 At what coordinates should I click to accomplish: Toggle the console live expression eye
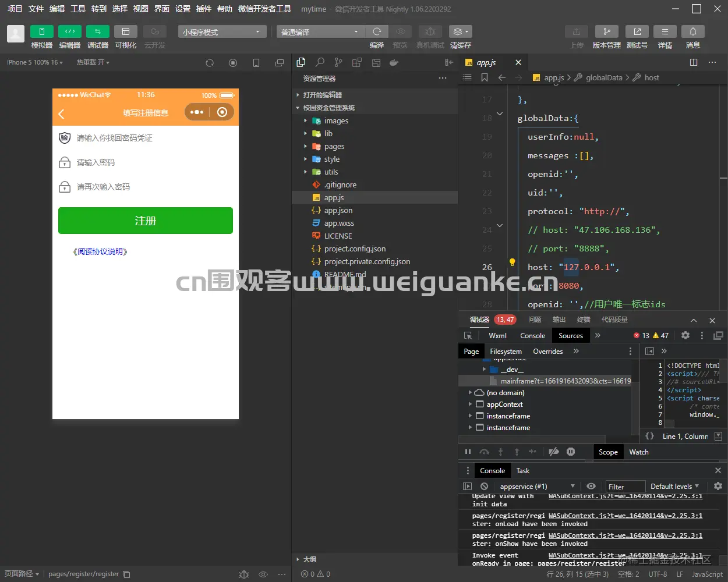(x=591, y=486)
